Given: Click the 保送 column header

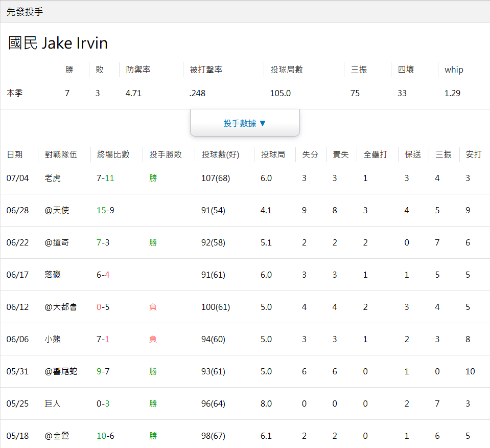Looking at the screenshot, I should [413, 154].
